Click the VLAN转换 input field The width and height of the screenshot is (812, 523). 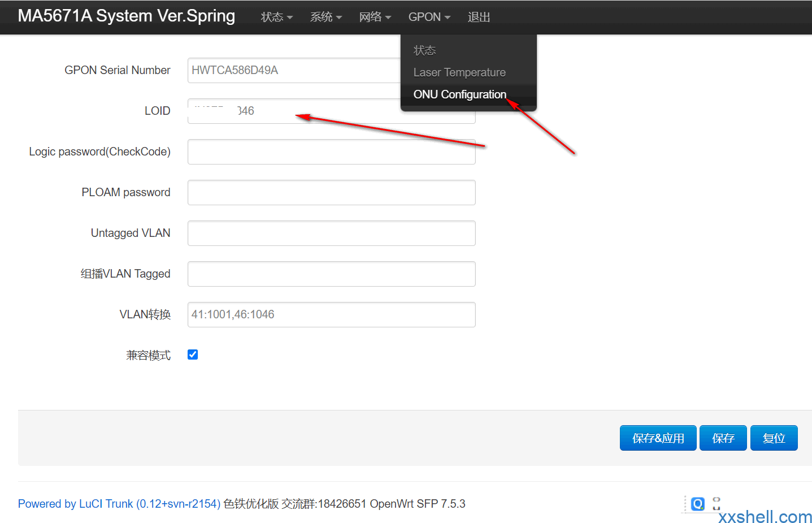[x=331, y=315]
